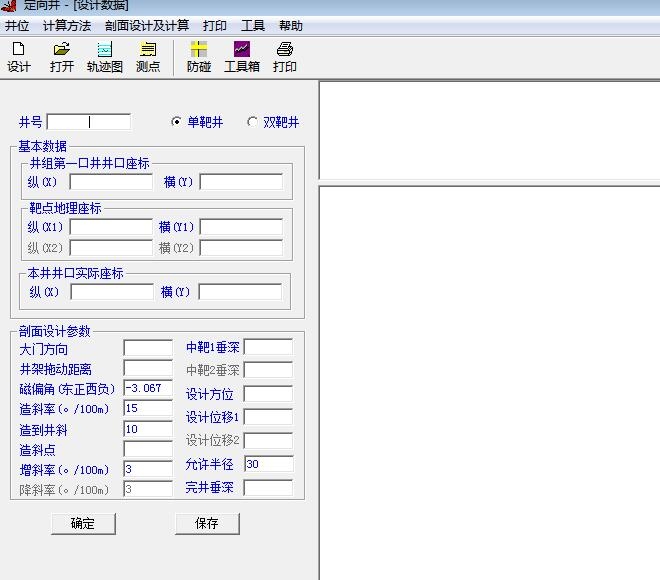Click the 保存 button
This screenshot has width=660, height=580.
click(207, 524)
